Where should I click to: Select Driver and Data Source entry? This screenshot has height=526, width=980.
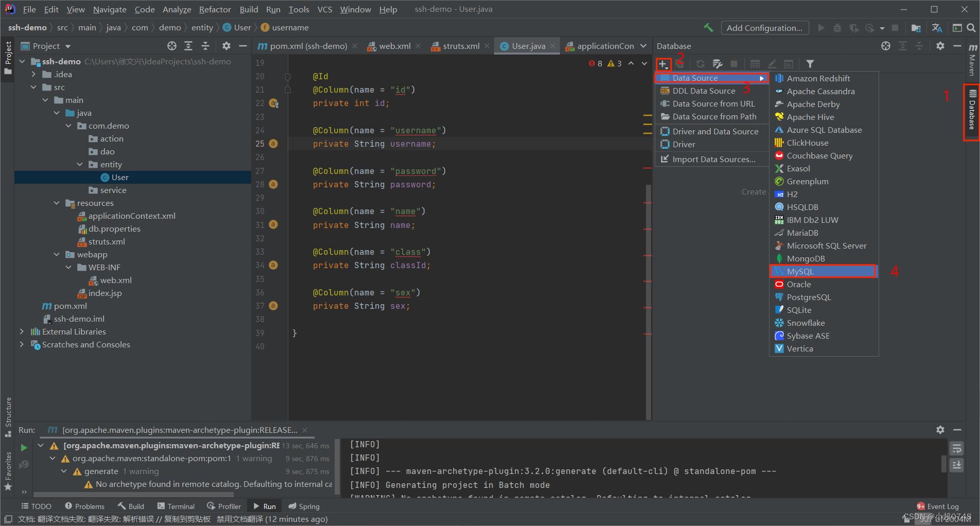711,131
